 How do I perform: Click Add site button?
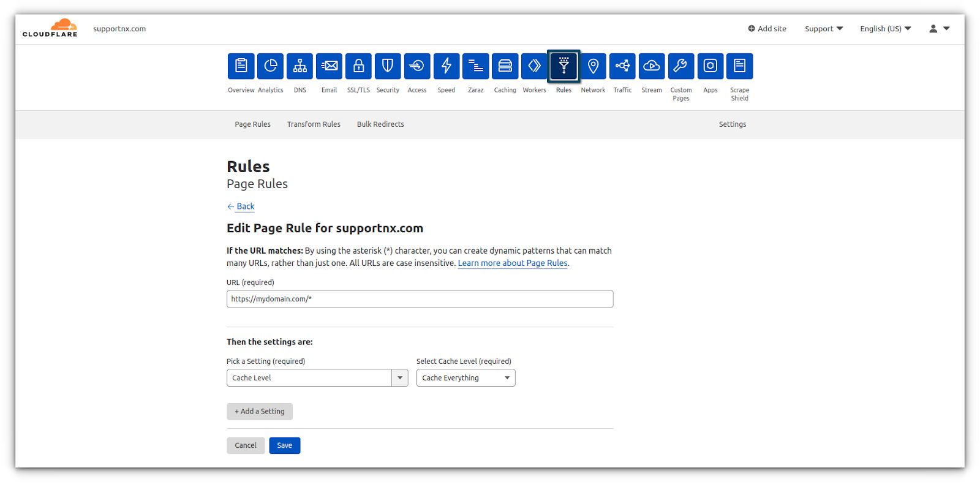[x=767, y=29]
